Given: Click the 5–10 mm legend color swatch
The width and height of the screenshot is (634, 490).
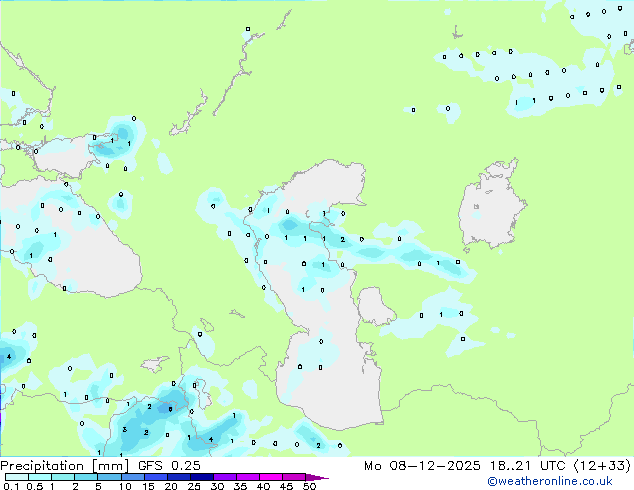Looking at the screenshot, I should tap(109, 477).
